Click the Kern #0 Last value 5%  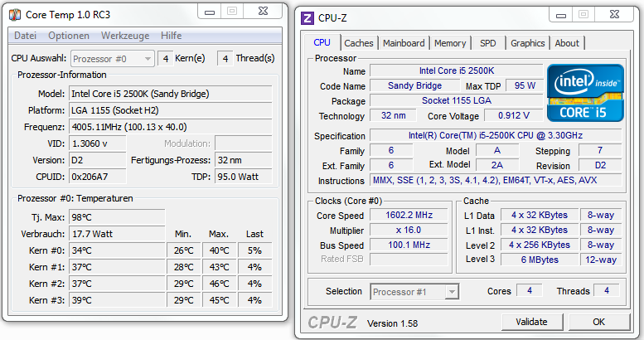[254, 250]
